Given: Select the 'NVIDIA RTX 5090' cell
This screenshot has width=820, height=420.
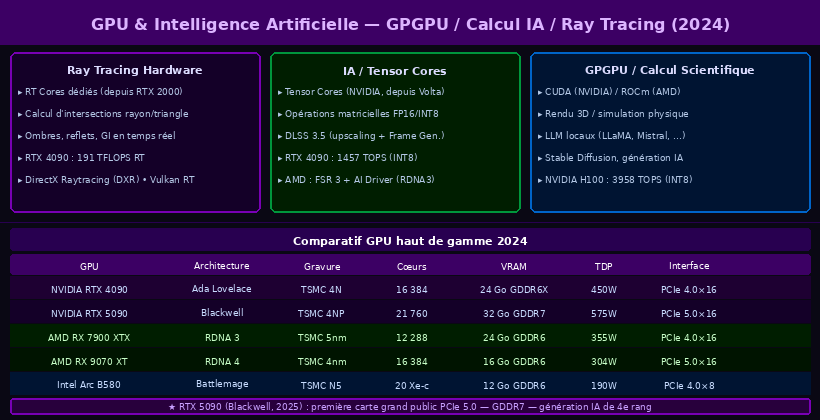Looking at the screenshot, I should 89,314.
